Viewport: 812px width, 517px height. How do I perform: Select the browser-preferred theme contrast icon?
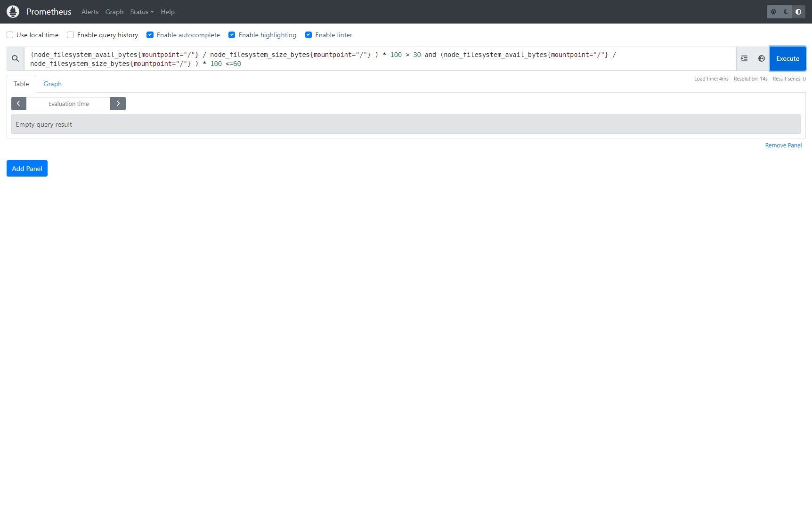point(798,12)
